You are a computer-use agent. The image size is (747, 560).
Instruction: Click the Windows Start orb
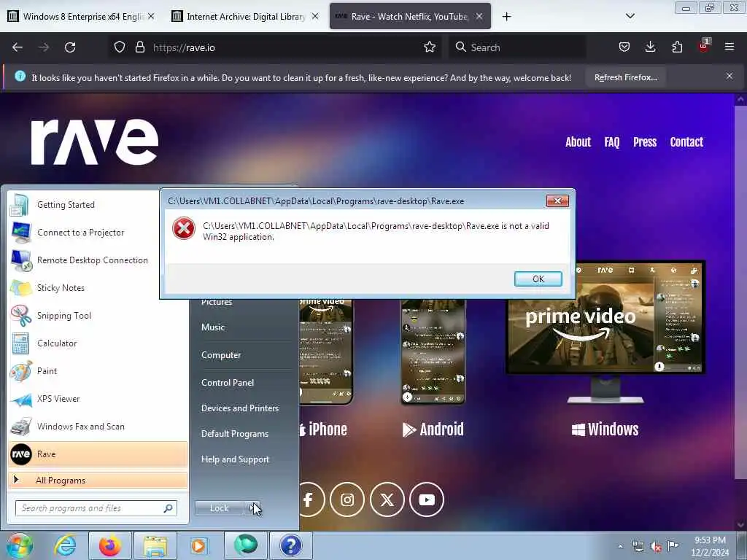click(19, 545)
